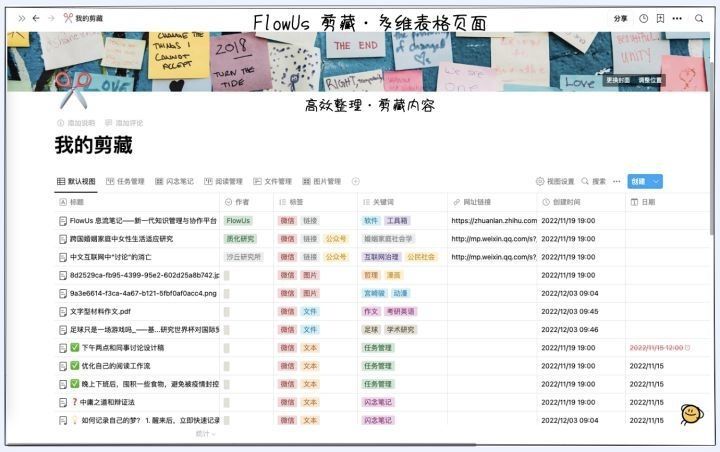720x452 pixels.
Task: Click the question mark emoji on 中庸之道和辩证法
Action: click(74, 402)
